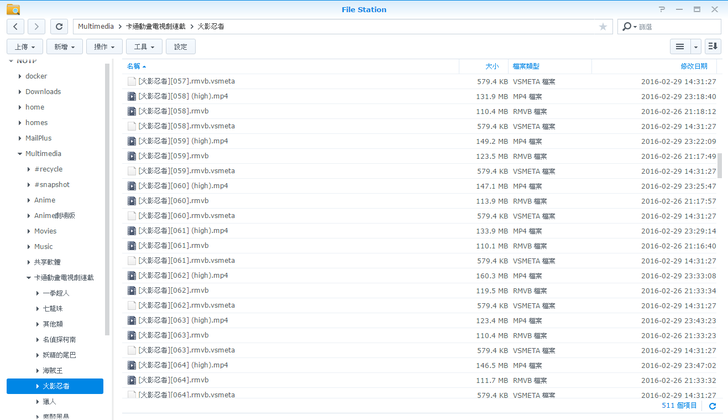Screen dimensions: 728x420
Task: Open the 操作 action menu
Action: (x=103, y=47)
